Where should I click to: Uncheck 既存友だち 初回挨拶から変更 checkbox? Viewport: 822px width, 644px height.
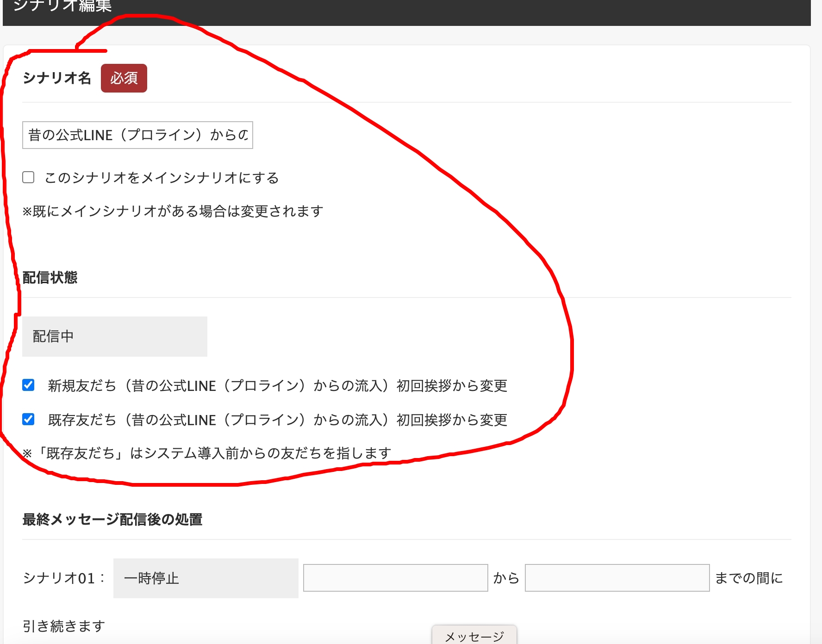(28, 419)
